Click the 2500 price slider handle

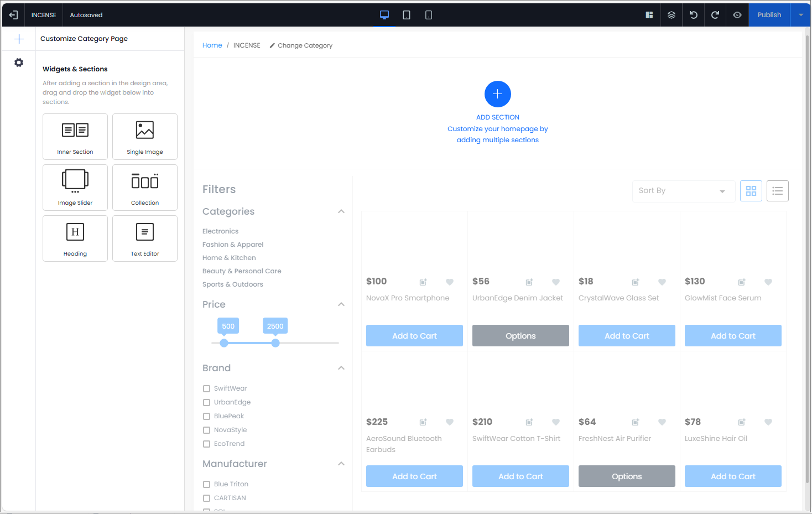click(x=275, y=343)
